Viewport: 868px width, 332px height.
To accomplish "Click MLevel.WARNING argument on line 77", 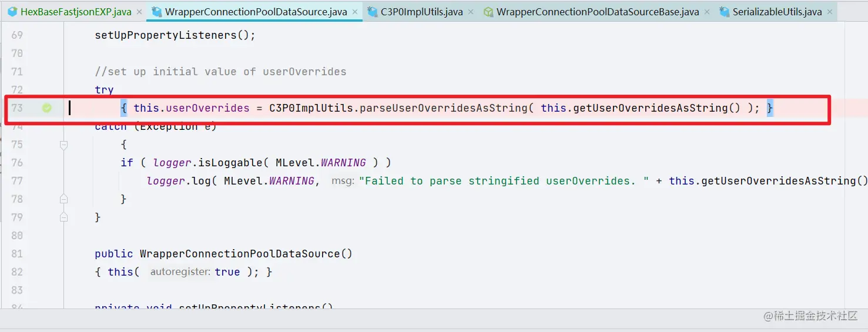I will pos(269,181).
